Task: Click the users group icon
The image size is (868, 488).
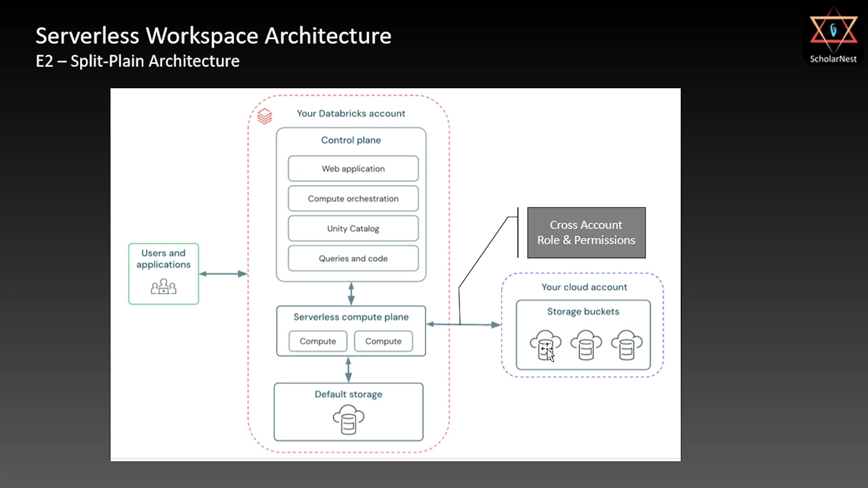Action: coord(164,286)
